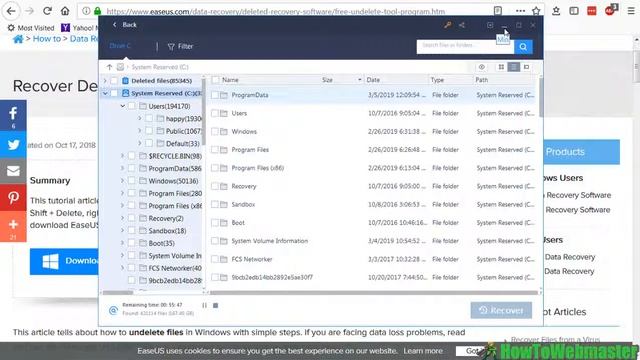Stop the scan
The width and height of the screenshot is (640, 360).
[x=216, y=305]
